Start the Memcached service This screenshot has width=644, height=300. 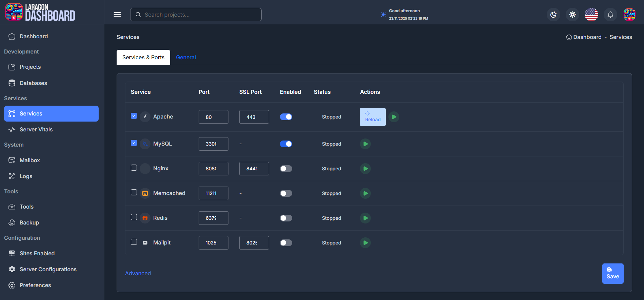pyautogui.click(x=365, y=193)
